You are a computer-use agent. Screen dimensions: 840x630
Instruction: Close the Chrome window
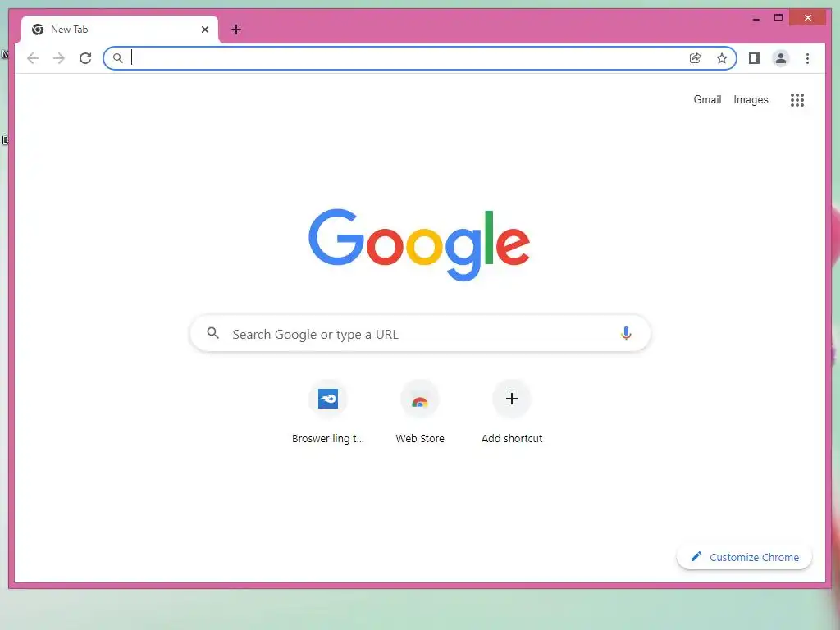click(808, 18)
